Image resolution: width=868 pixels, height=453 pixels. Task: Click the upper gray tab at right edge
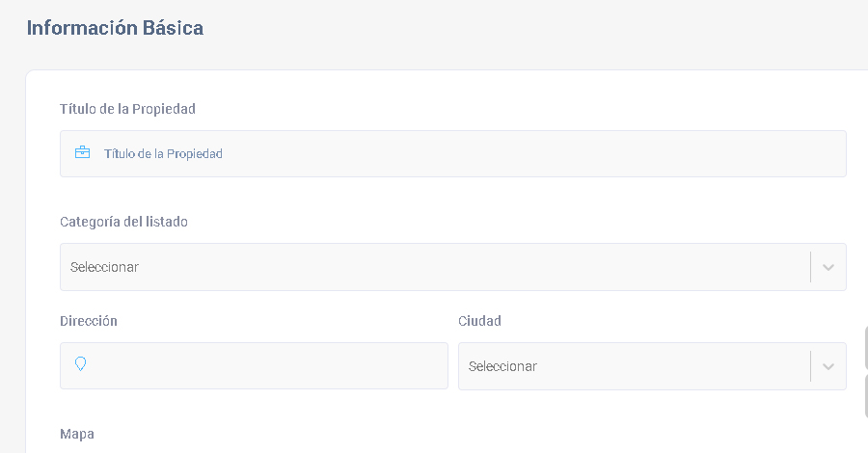point(866,348)
